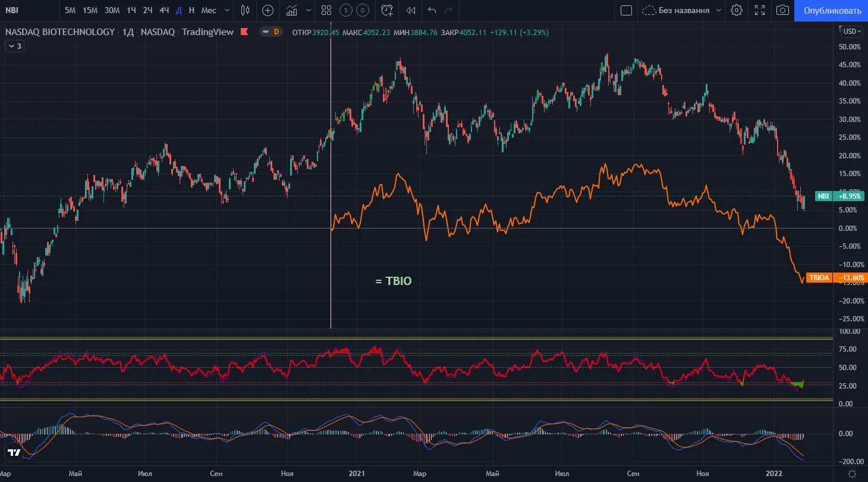Open chart settings gear icon
The width and height of the screenshot is (868, 482).
(737, 10)
